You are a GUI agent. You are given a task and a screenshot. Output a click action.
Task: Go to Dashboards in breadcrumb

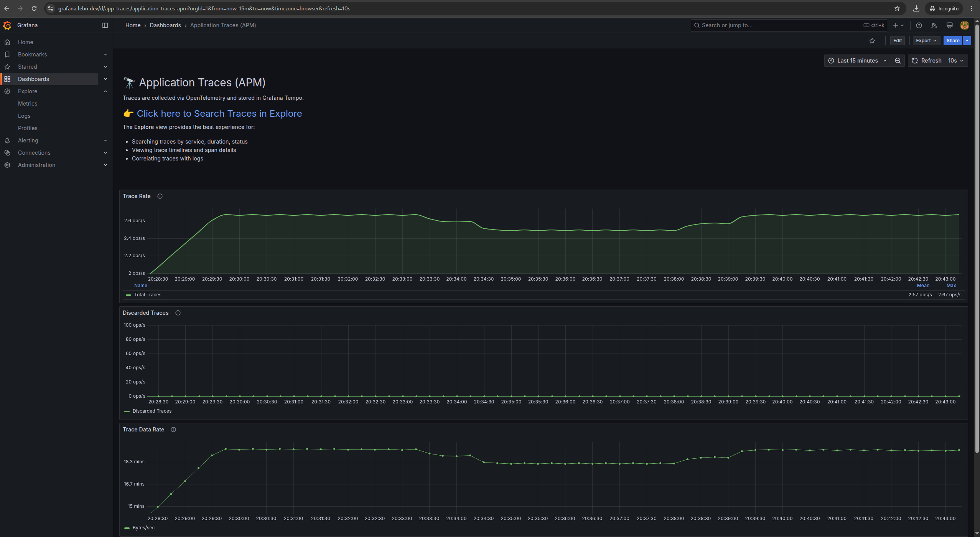[165, 25]
